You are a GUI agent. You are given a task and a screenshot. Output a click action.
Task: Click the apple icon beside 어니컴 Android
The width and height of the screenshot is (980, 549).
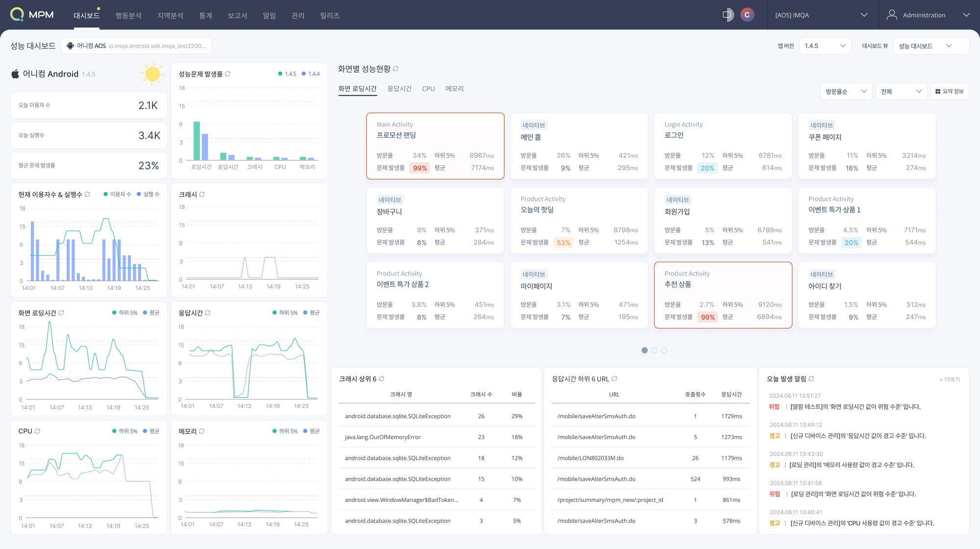[x=15, y=74]
